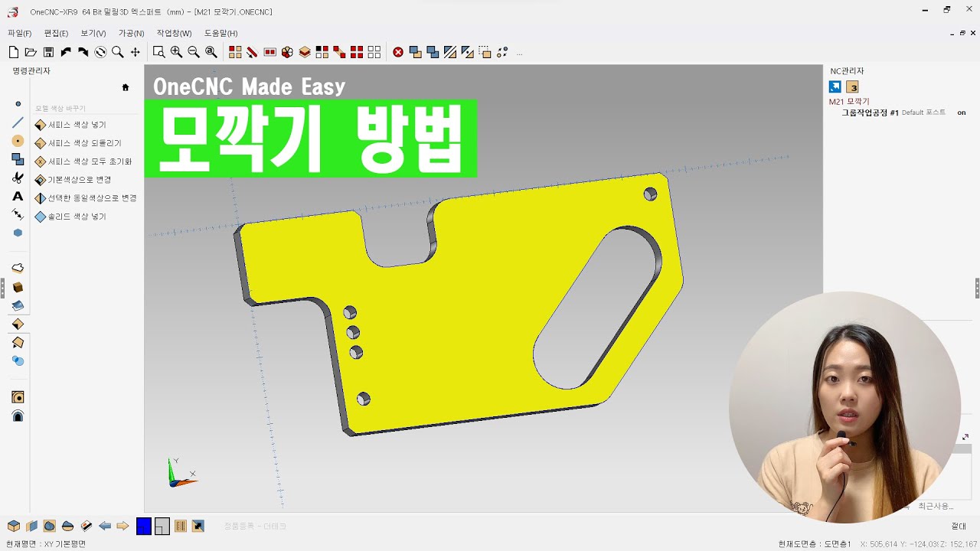This screenshot has width=980, height=551.
Task: Click 서피스 색상 되돌리기 command
Action: 78,143
